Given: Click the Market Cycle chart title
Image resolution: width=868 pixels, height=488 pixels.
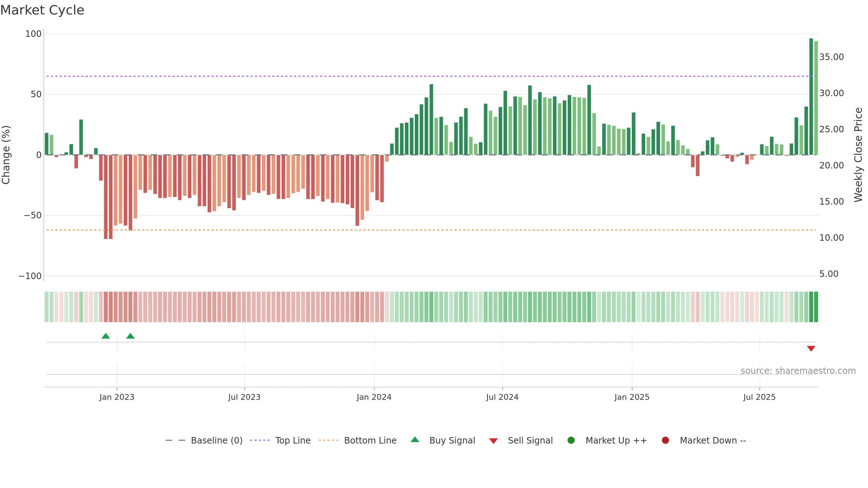Looking at the screenshot, I should 42,10.
